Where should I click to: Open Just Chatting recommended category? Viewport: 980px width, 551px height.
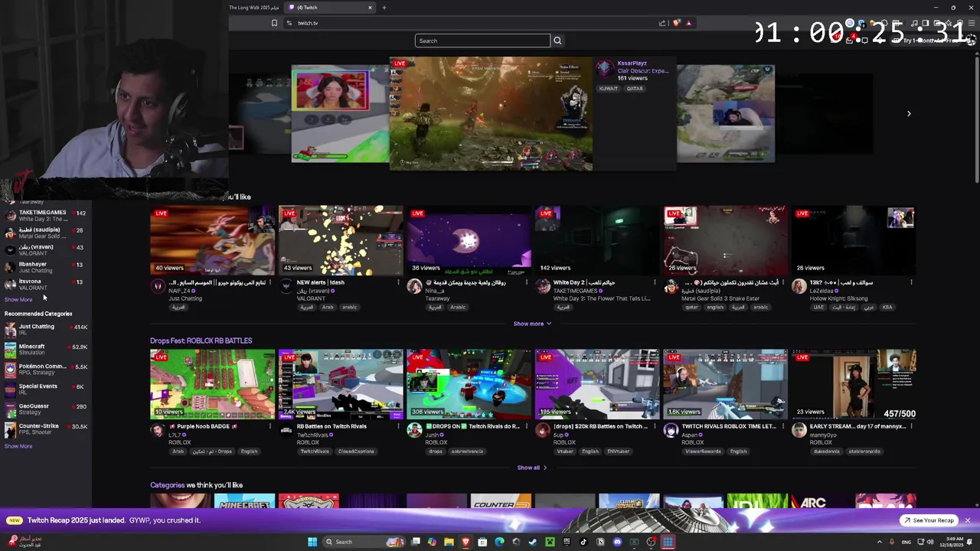click(46, 329)
